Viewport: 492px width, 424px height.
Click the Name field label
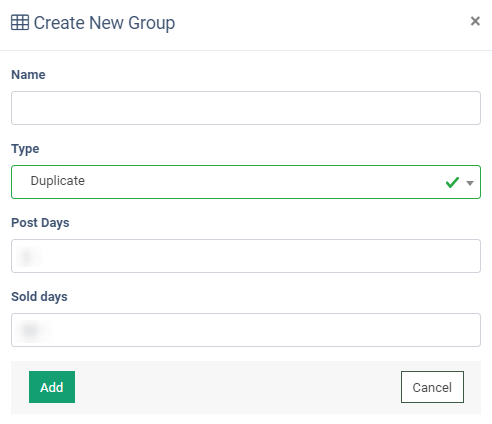click(28, 75)
